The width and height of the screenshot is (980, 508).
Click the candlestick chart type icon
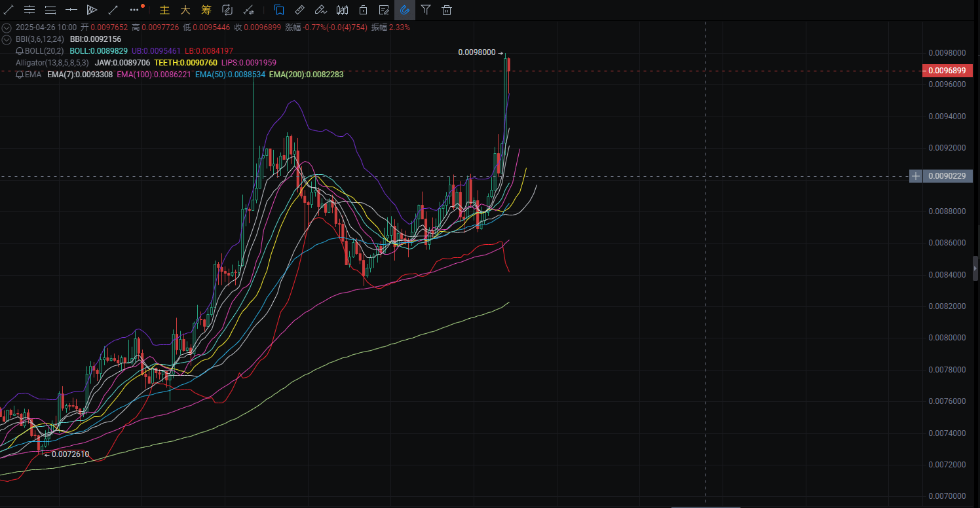tap(342, 10)
